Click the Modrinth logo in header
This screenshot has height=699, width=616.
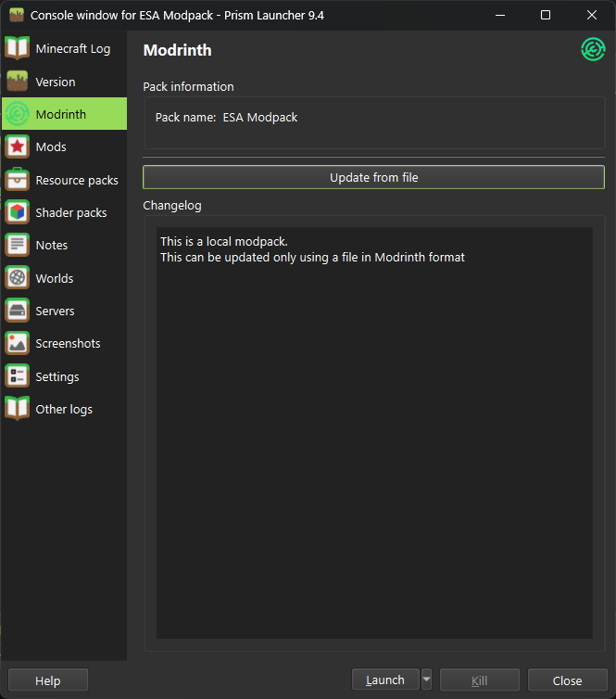click(592, 50)
